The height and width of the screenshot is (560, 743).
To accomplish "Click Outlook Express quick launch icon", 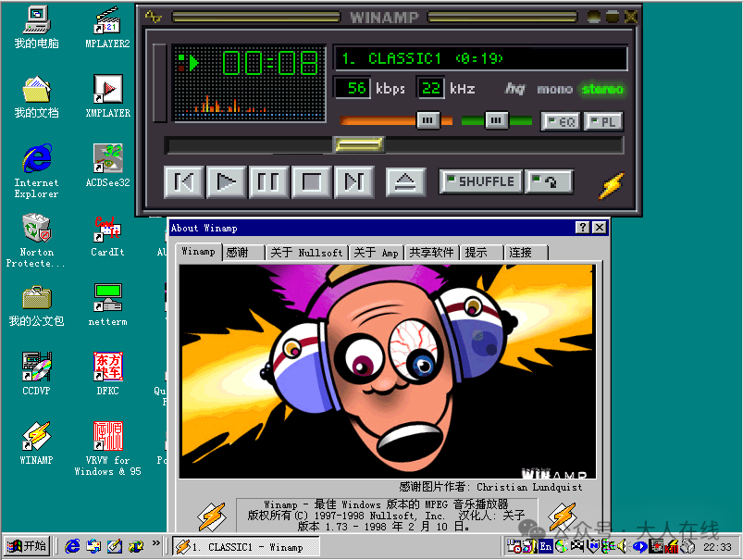I will tap(93, 546).
